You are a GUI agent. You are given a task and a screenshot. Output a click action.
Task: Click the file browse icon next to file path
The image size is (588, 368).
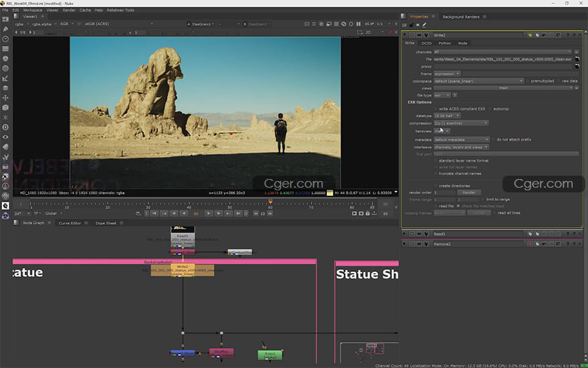coord(577,59)
